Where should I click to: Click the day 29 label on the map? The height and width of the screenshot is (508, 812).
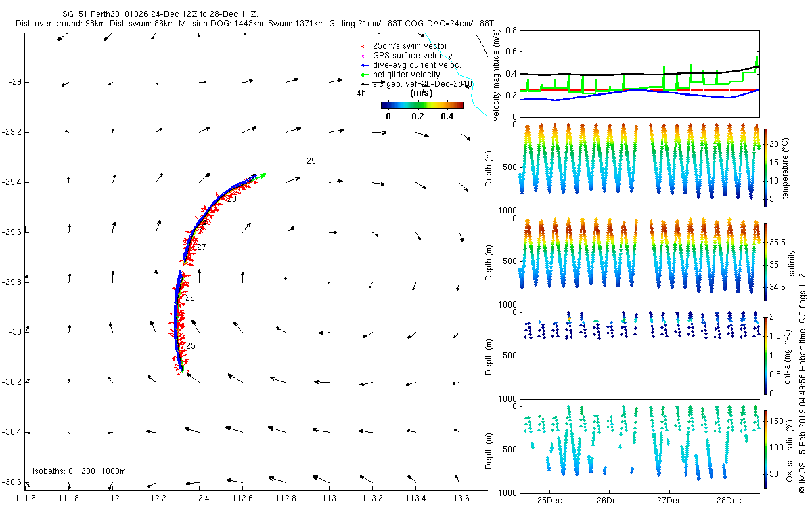[311, 161]
